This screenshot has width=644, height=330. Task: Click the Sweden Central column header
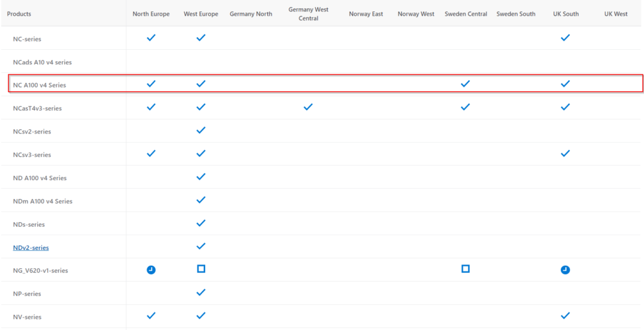(465, 14)
